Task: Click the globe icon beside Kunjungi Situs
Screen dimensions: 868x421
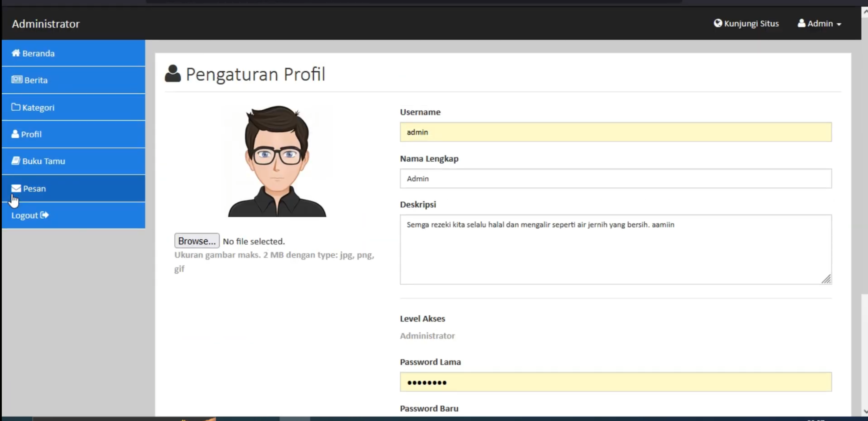Action: pos(718,23)
